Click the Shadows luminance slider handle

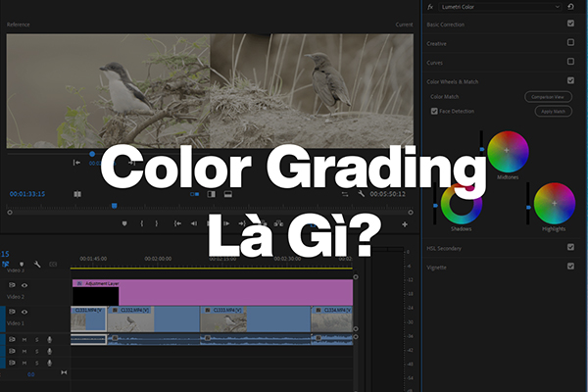[435, 206]
